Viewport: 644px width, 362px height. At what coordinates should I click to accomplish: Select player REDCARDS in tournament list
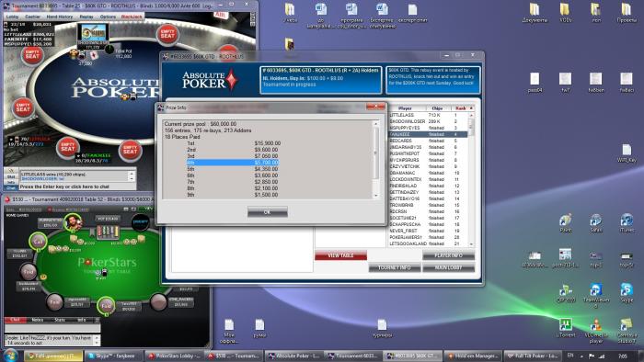428,141
